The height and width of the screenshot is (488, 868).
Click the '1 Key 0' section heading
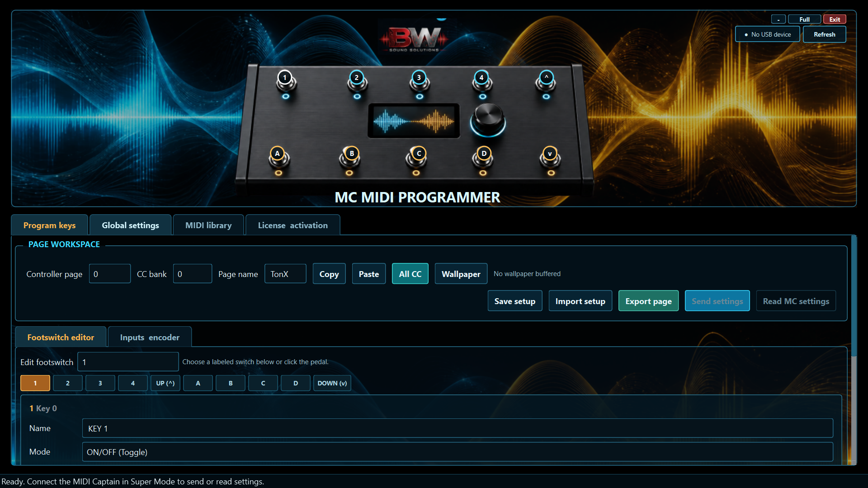[43, 408]
